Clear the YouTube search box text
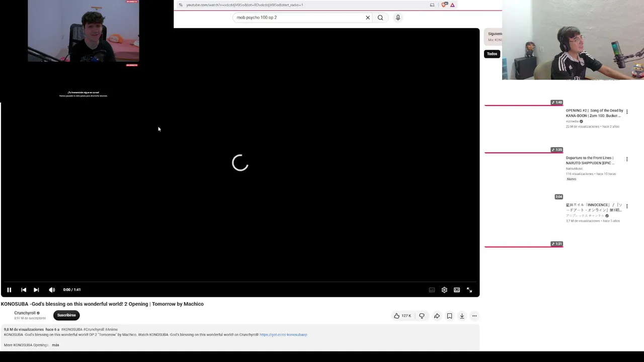This screenshot has width=644, height=362. tap(368, 18)
